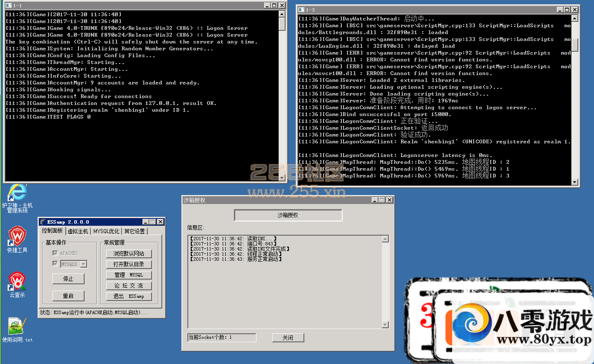The width and height of the screenshot is (594, 364).
Task: Click the 1-3 console window system icon
Action: coord(301,9)
